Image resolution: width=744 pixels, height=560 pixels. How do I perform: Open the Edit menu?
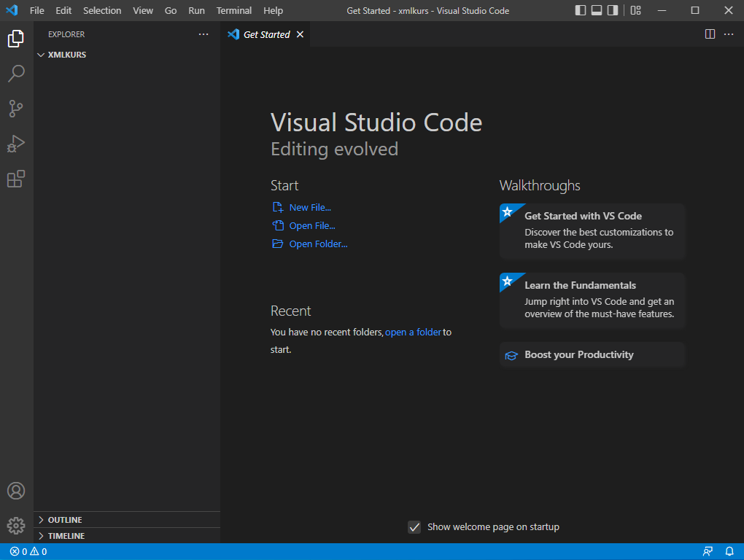point(63,10)
